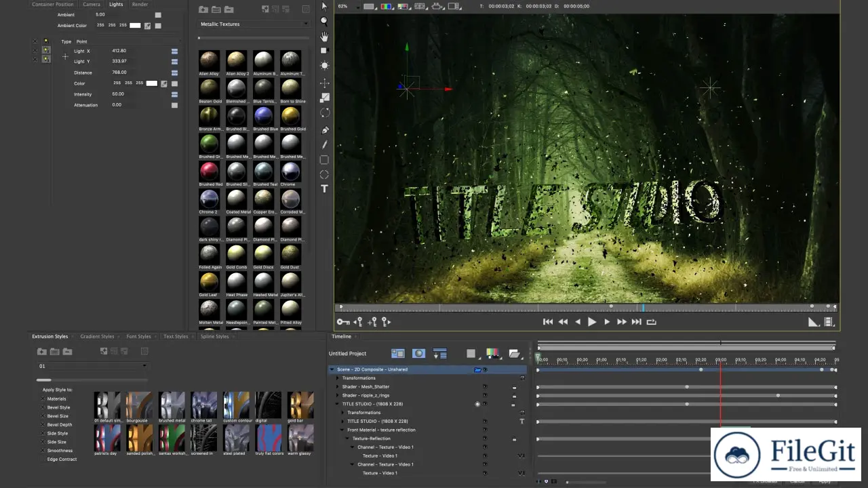Image resolution: width=868 pixels, height=488 pixels.
Task: Go to end of the timeline
Action: click(x=636, y=322)
